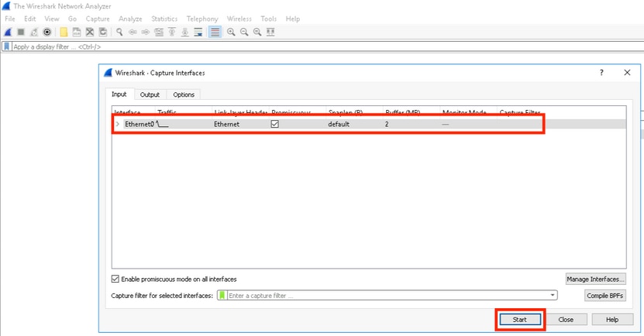Switch to the Output tab
The image size is (644, 336).
150,94
